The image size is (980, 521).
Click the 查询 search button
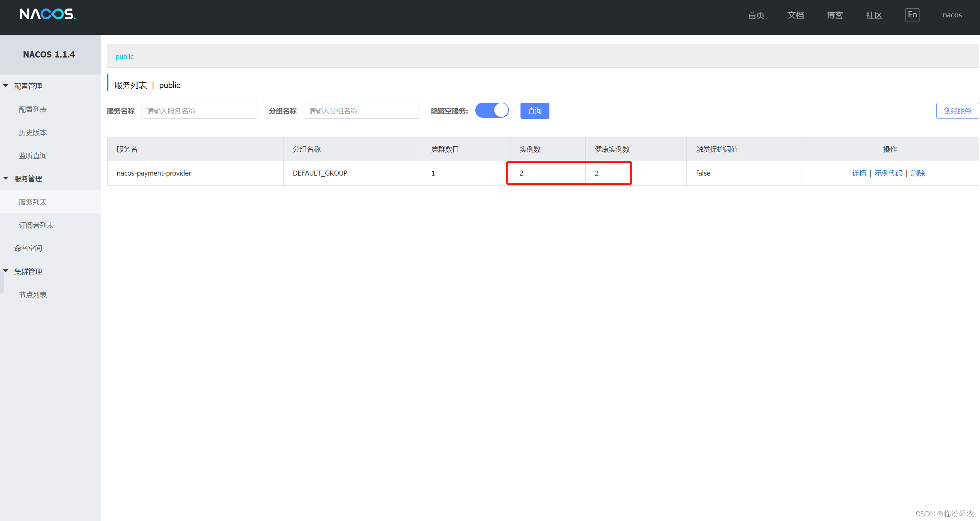pos(535,111)
